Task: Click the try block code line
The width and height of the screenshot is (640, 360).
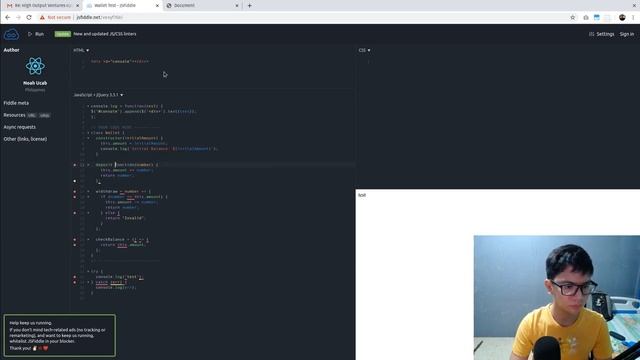Action: 97,271
